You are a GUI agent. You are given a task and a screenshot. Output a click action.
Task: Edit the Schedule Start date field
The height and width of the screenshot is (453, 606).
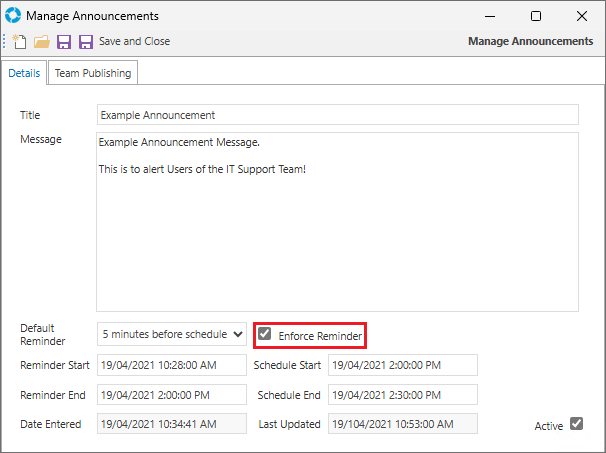point(403,365)
